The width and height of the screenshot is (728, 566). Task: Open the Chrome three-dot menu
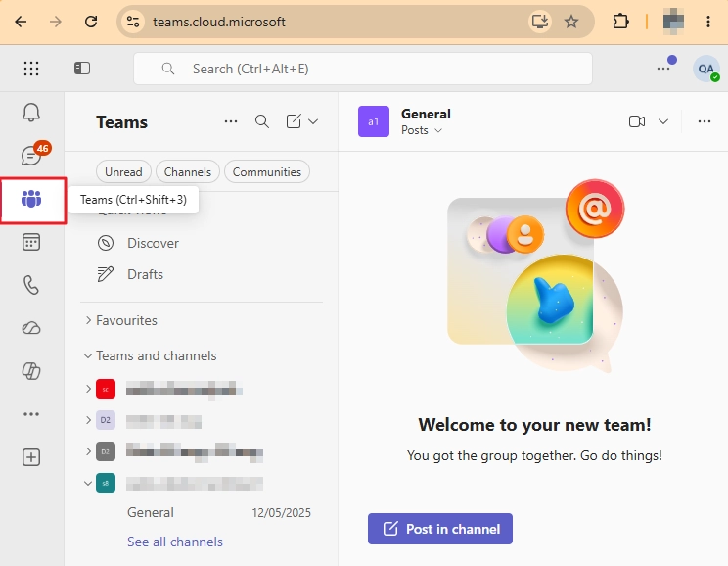(x=708, y=22)
